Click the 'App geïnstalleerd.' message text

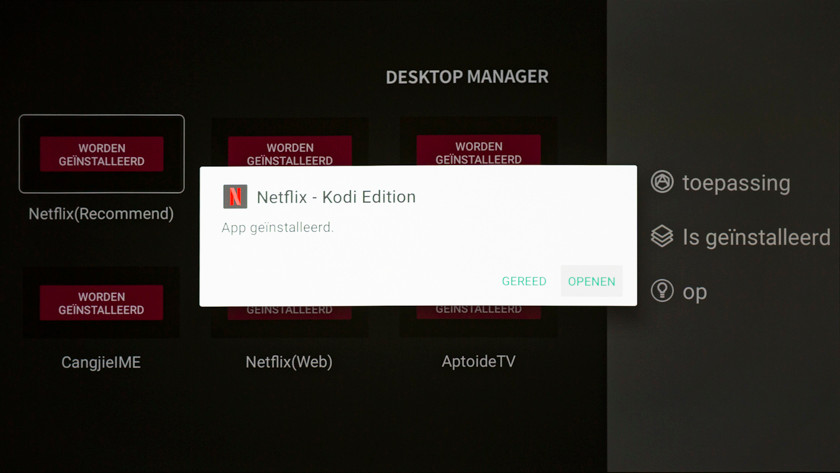coord(278,227)
